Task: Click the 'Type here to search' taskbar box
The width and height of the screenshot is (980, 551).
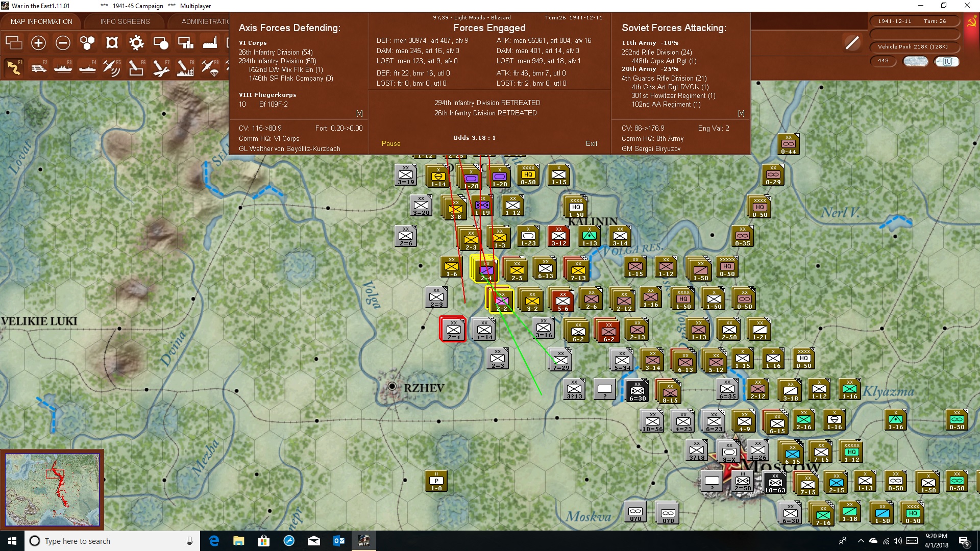Action: 112,541
